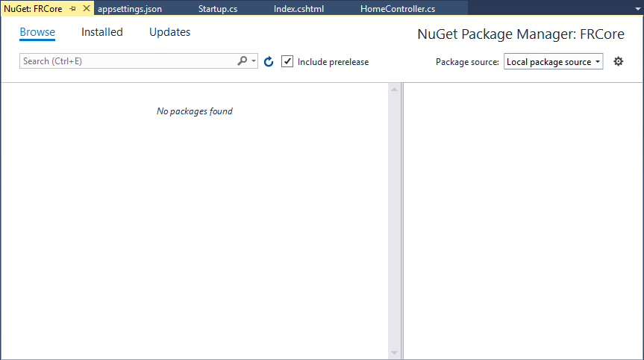Click the 'Include prerelease' label text
The height and width of the screenshot is (360, 644).
point(333,62)
